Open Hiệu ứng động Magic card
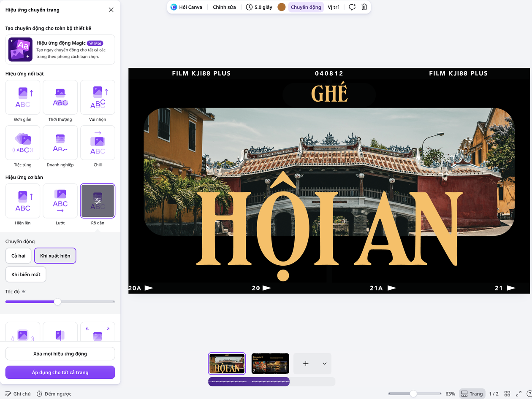 coord(60,49)
